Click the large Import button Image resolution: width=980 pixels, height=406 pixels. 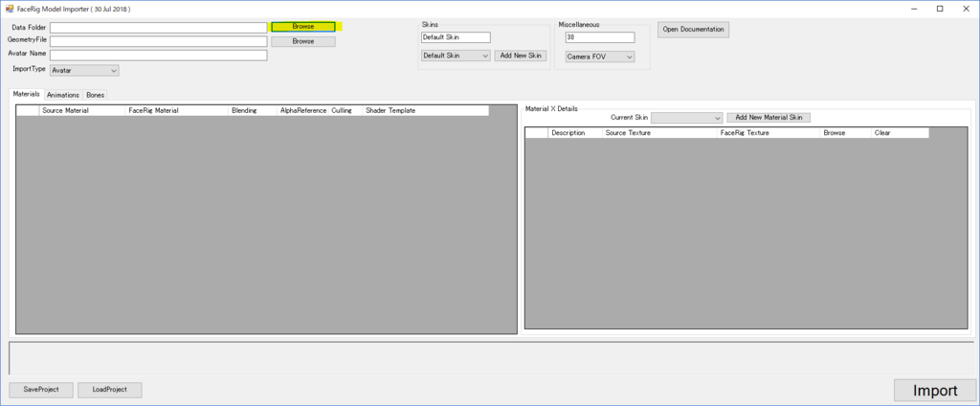[x=935, y=391]
